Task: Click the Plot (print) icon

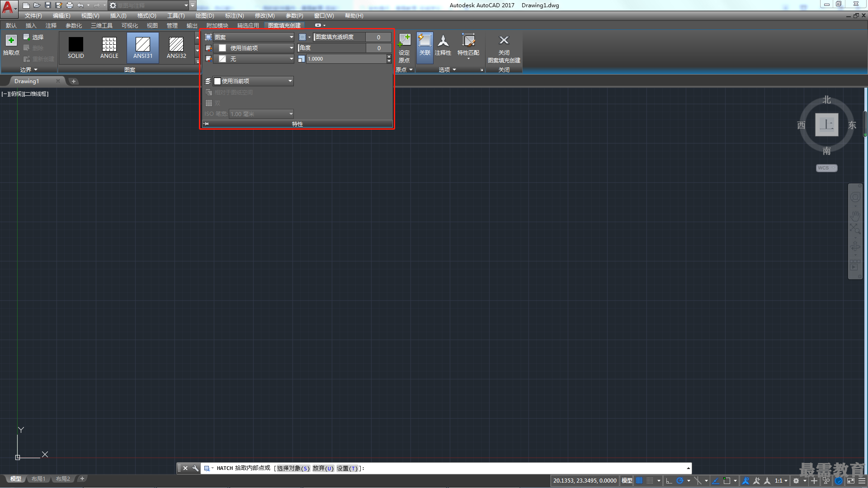Action: [x=70, y=5]
